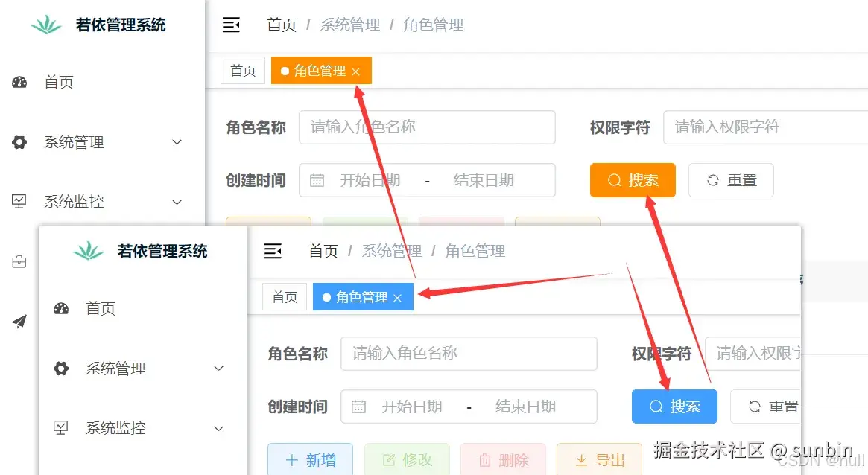
Task: Click the 删除 button
Action: pos(503,459)
